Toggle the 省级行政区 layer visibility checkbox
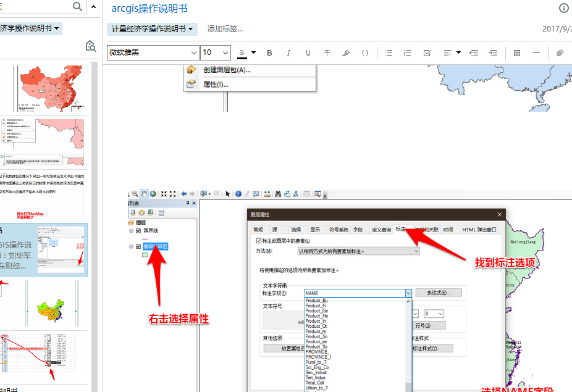Screen dimensions: 572x392 138,246
